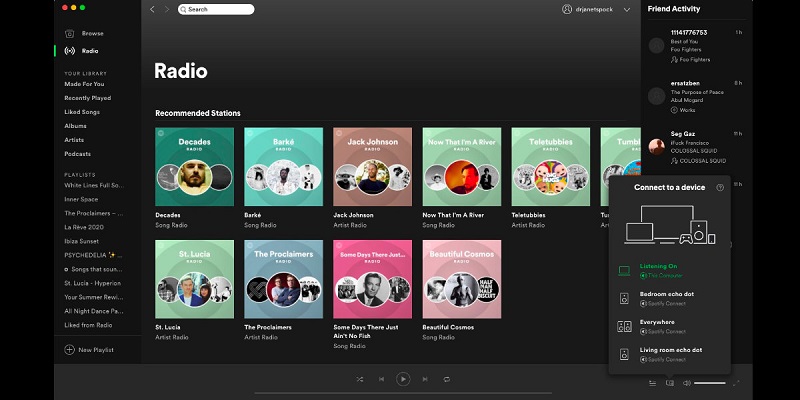
Task: Open Recently Played
Action: [x=88, y=98]
